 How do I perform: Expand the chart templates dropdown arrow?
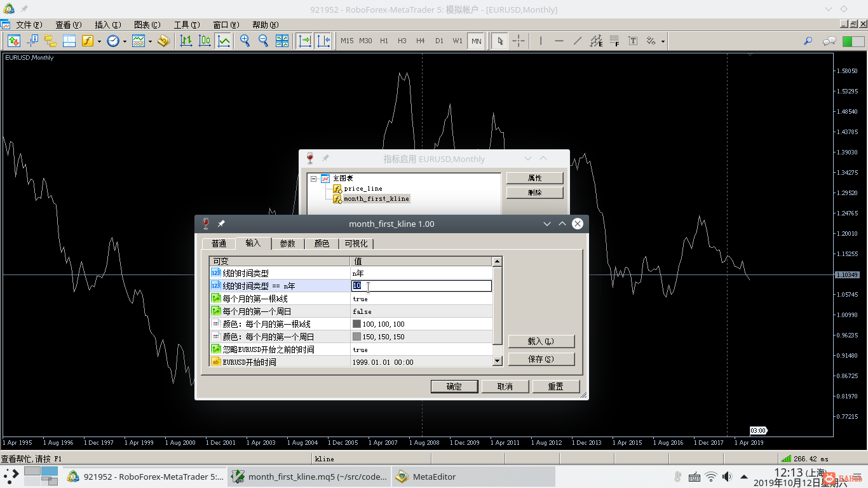150,41
